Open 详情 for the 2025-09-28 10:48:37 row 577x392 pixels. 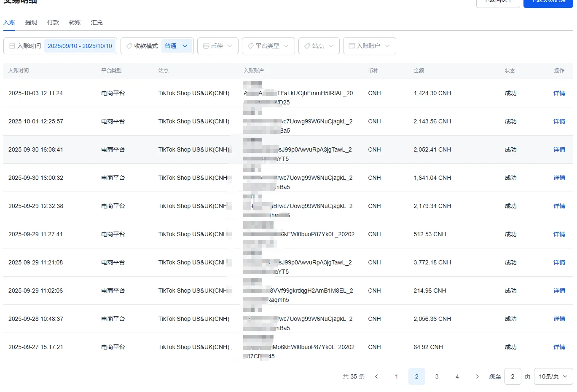(559, 319)
